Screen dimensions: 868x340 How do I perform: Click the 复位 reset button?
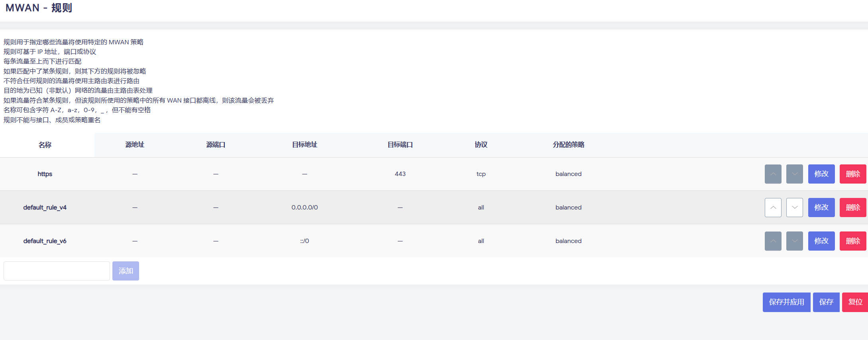855,302
